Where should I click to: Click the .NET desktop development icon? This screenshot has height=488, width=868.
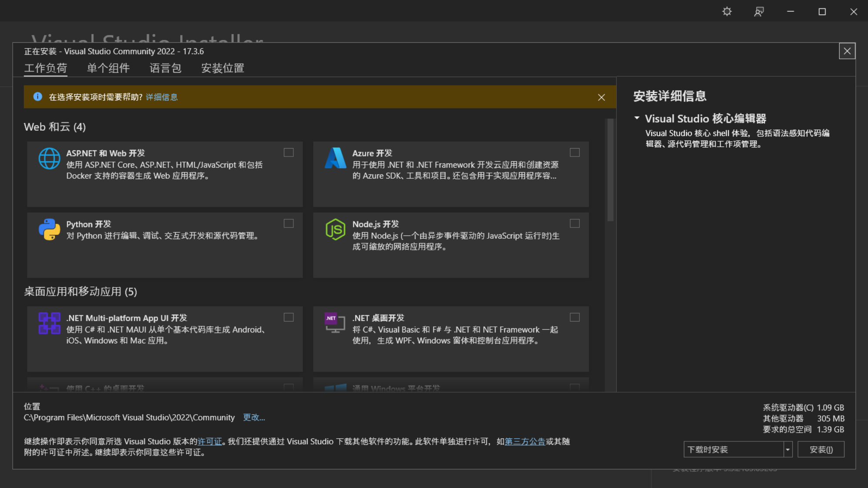pyautogui.click(x=335, y=323)
